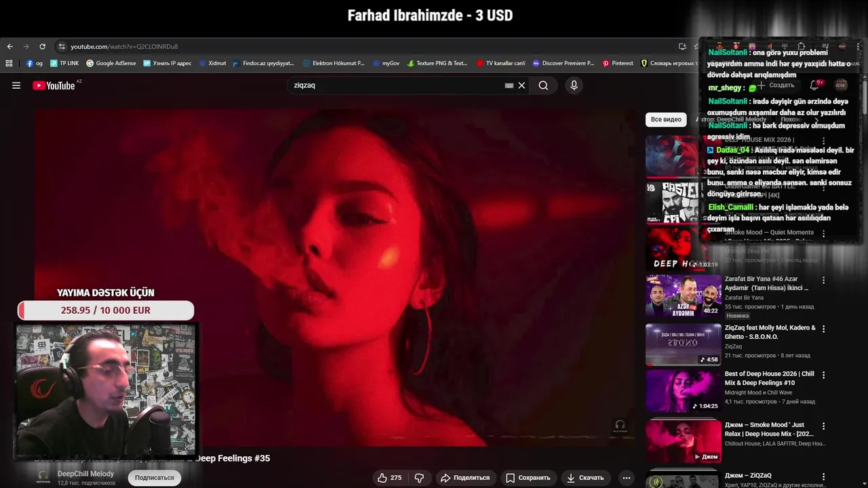Open options for Джем – Smoke Mood video

(824, 426)
